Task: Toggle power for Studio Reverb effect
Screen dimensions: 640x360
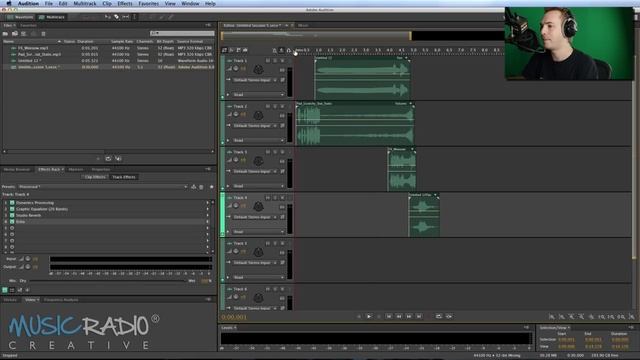Action: pos(12,215)
